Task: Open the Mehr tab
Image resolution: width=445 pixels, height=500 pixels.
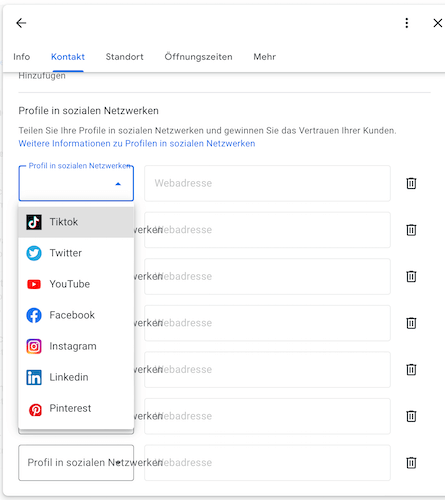Action: 265,57
